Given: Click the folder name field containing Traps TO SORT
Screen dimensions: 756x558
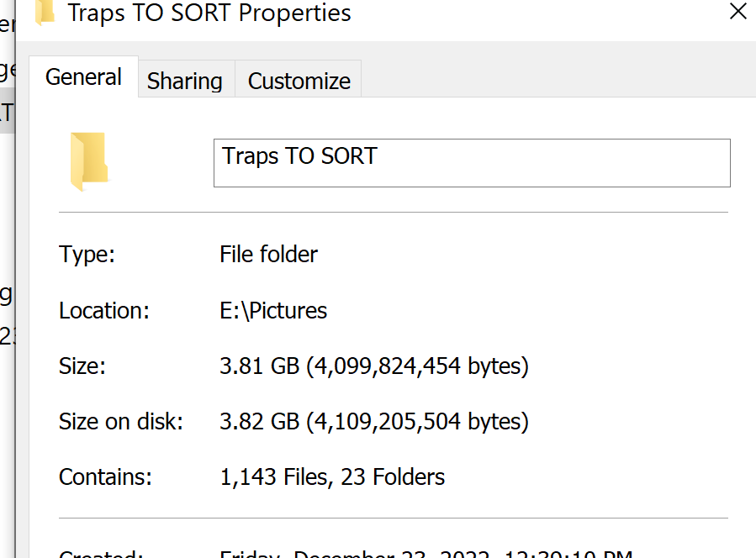Looking at the screenshot, I should pos(471,162).
